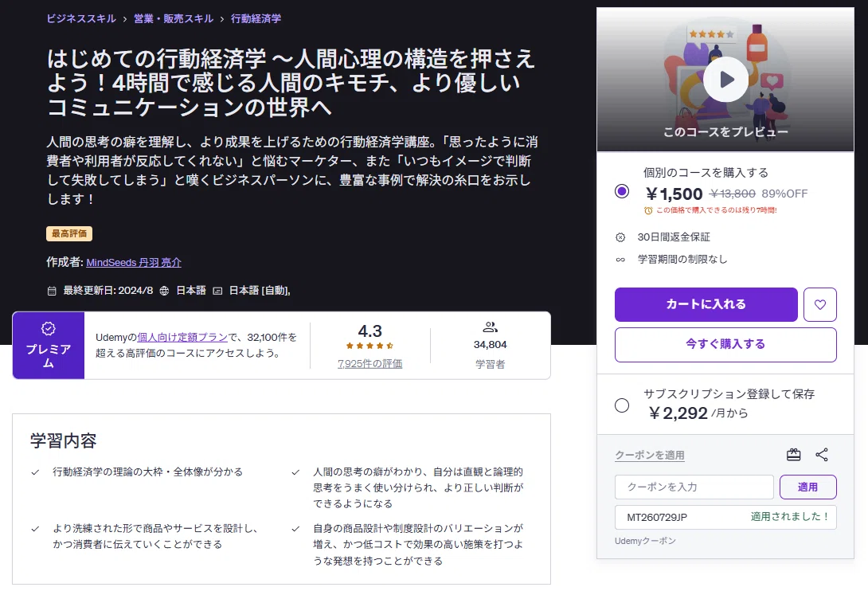Click the ¥2,292 monthly price
The width and height of the screenshot is (868, 591).
pyautogui.click(x=678, y=413)
